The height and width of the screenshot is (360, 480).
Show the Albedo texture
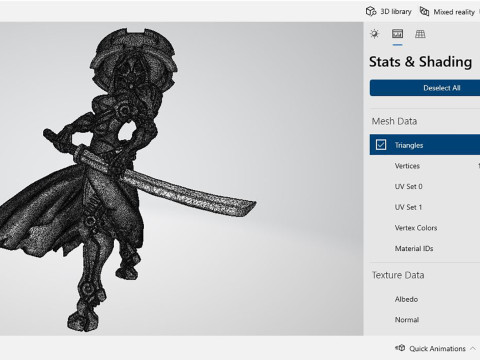pos(425,299)
